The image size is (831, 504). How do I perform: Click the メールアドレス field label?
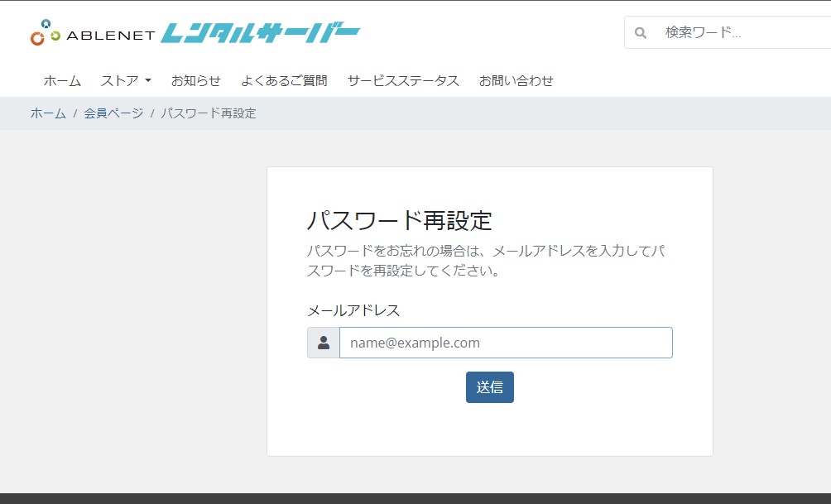pos(353,310)
